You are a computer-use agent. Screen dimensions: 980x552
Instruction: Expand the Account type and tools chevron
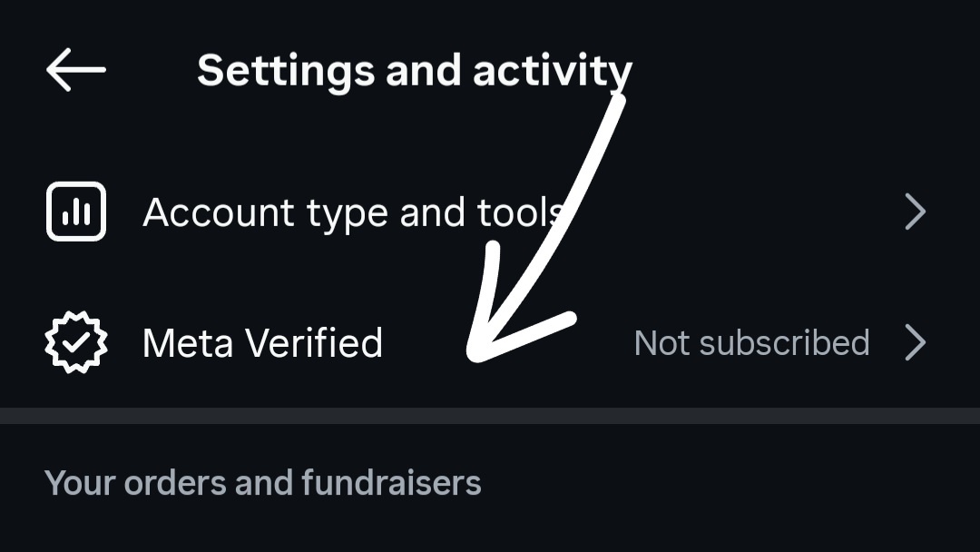coord(915,211)
